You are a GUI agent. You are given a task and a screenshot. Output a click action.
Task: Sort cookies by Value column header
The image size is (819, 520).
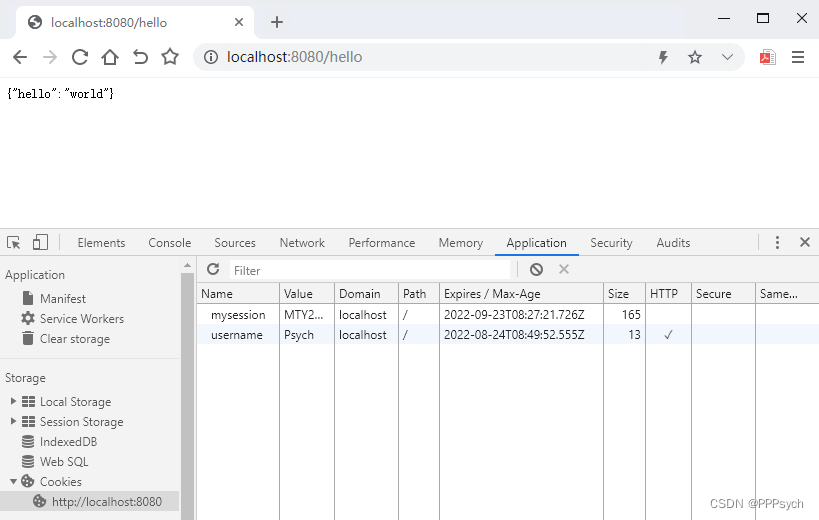pyautogui.click(x=307, y=294)
